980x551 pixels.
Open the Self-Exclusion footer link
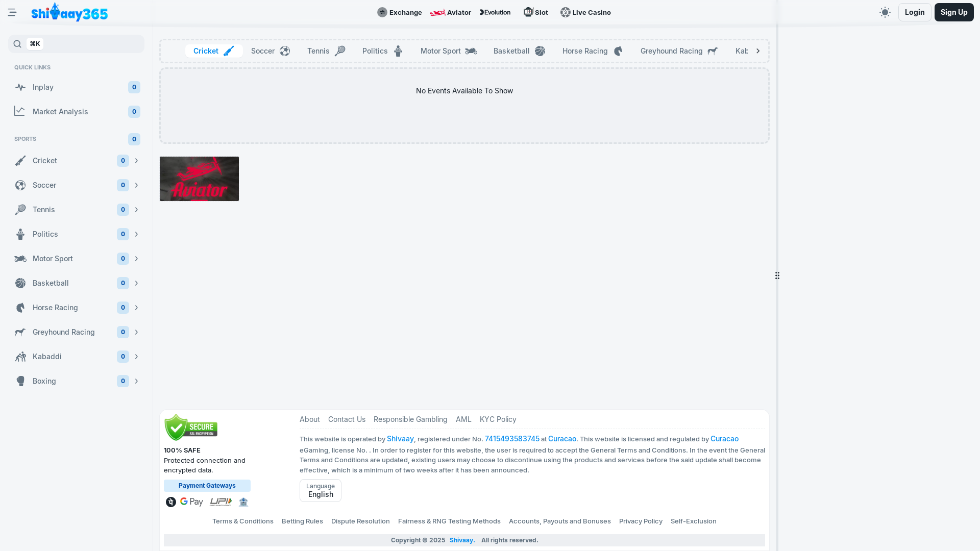pos(694,521)
